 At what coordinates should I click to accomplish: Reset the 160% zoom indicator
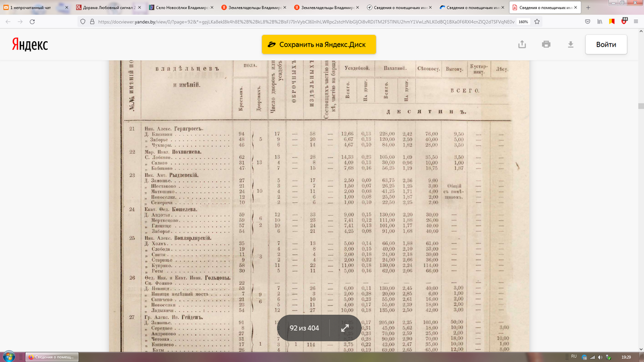coord(523,22)
